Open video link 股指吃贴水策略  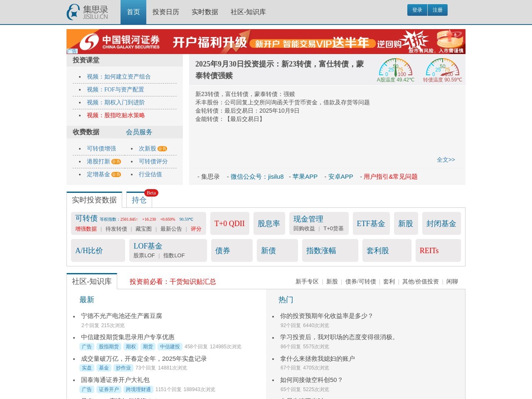pyautogui.click(x=116, y=116)
